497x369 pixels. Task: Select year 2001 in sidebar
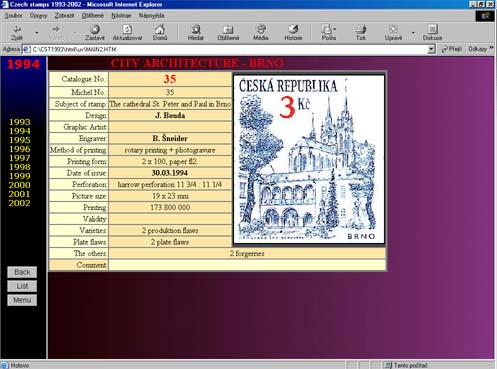20,194
